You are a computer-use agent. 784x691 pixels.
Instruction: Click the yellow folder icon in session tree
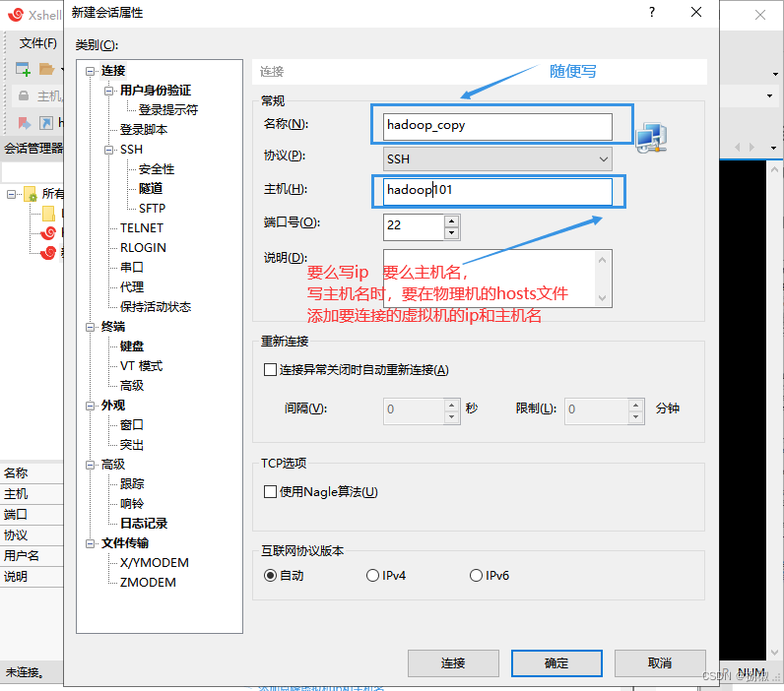(x=48, y=214)
